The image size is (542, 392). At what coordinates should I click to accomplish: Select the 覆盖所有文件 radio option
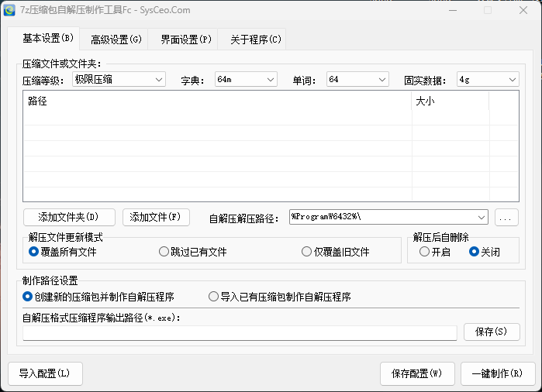click(x=62, y=252)
